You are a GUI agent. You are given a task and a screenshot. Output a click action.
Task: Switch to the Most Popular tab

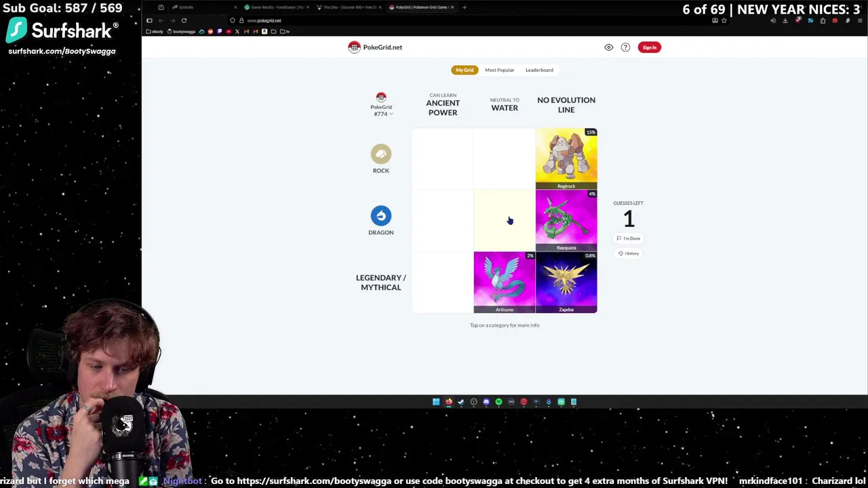tap(499, 70)
